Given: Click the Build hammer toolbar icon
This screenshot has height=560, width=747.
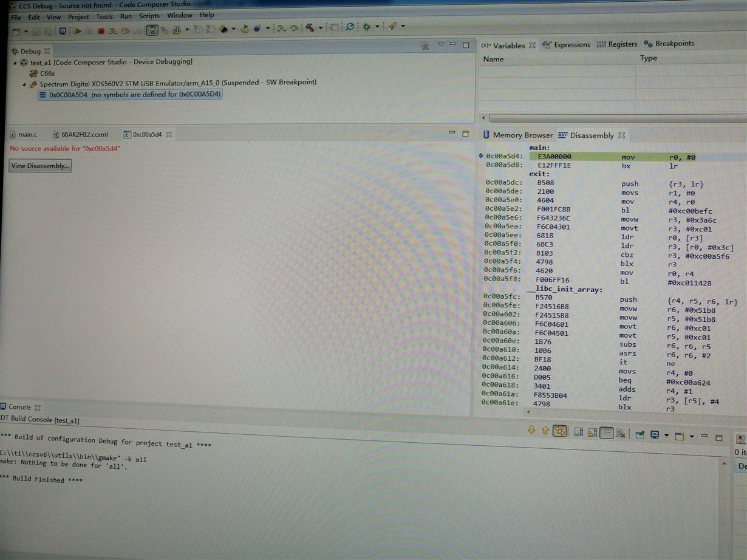Looking at the screenshot, I should click(310, 28).
